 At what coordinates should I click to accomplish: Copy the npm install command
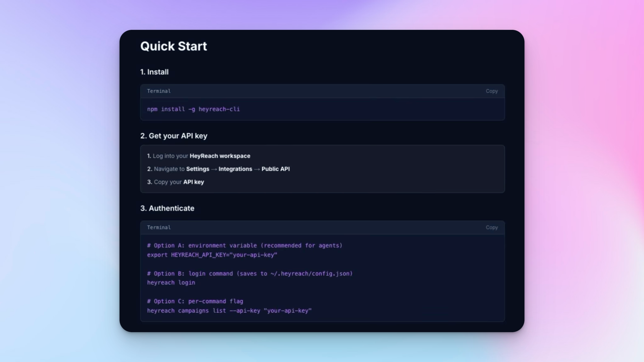[491, 91]
